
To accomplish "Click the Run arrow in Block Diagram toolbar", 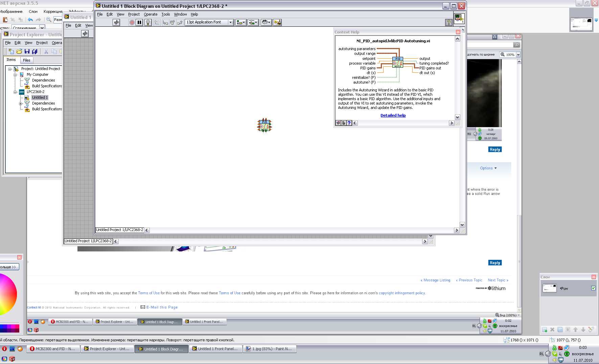I will pos(116,22).
